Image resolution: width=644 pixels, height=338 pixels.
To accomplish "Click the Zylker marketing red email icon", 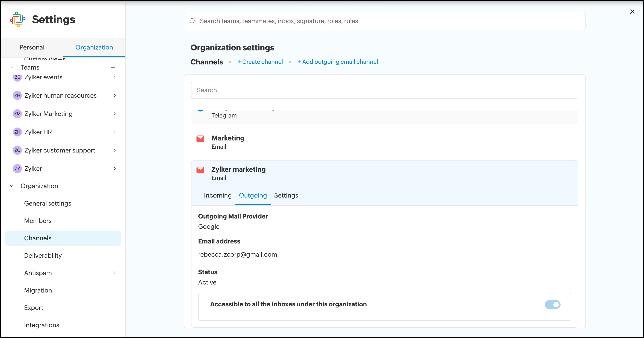I will (x=200, y=170).
